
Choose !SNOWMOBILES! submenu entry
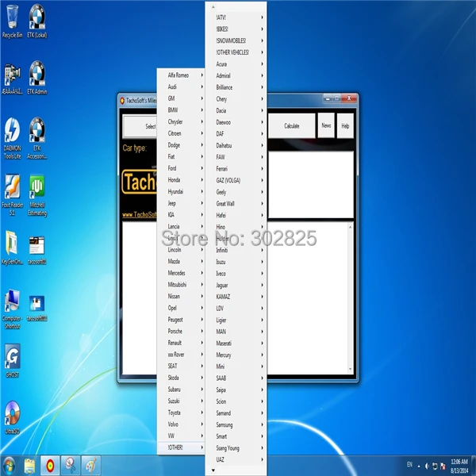click(x=236, y=40)
